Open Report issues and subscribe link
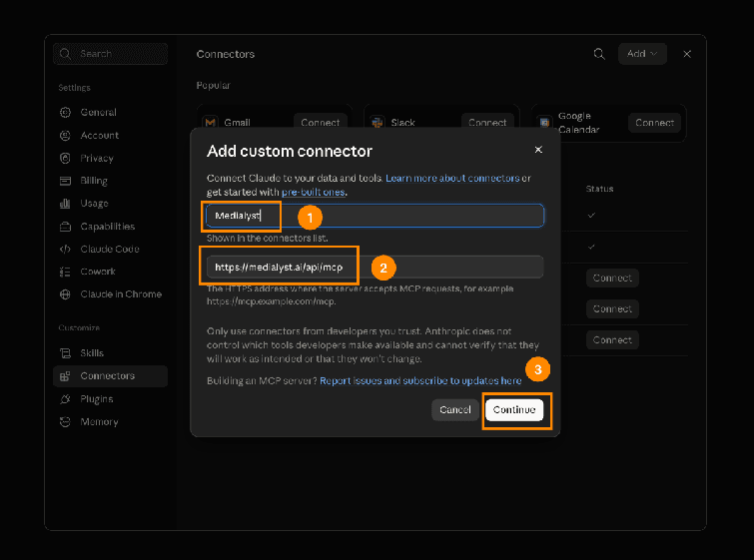 [x=420, y=381]
